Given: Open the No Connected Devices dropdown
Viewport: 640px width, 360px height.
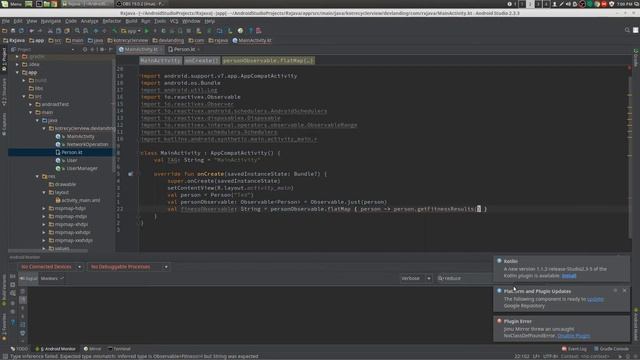Looking at the screenshot, I should [x=50, y=267].
